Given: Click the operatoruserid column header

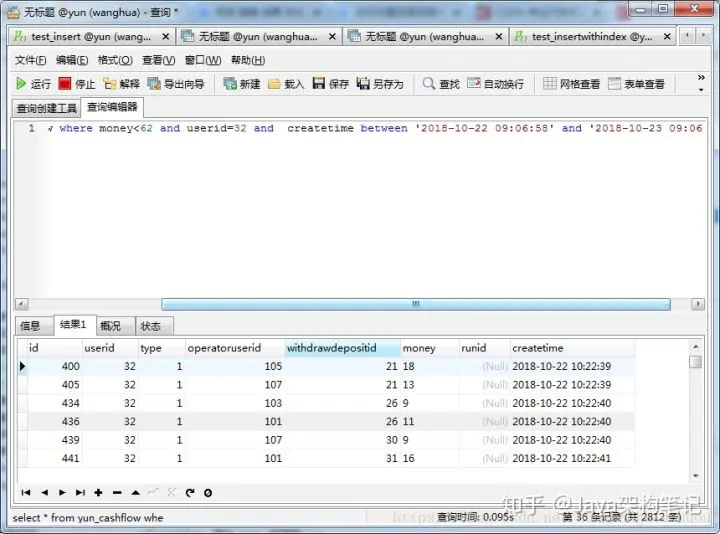Looking at the screenshot, I should click(x=235, y=348).
